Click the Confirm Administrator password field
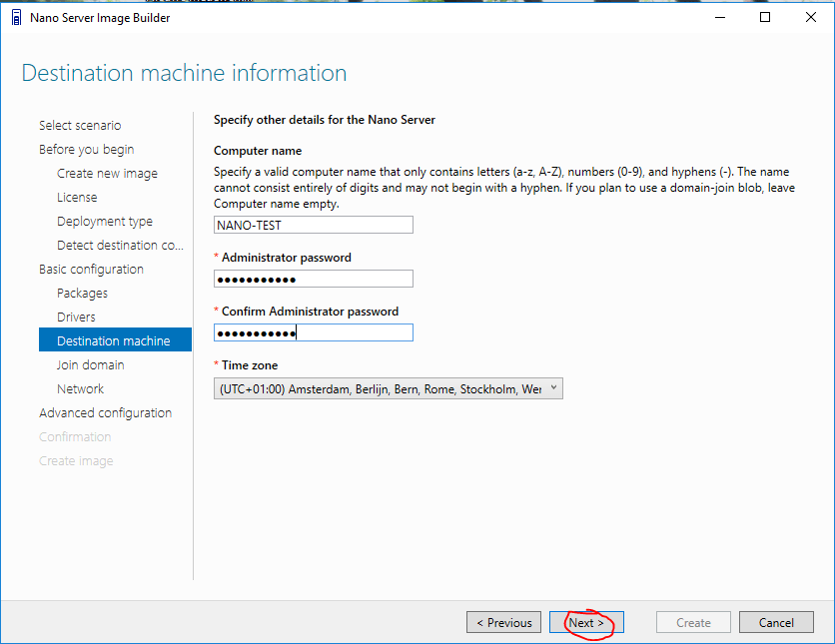The height and width of the screenshot is (644, 835). 313,333
